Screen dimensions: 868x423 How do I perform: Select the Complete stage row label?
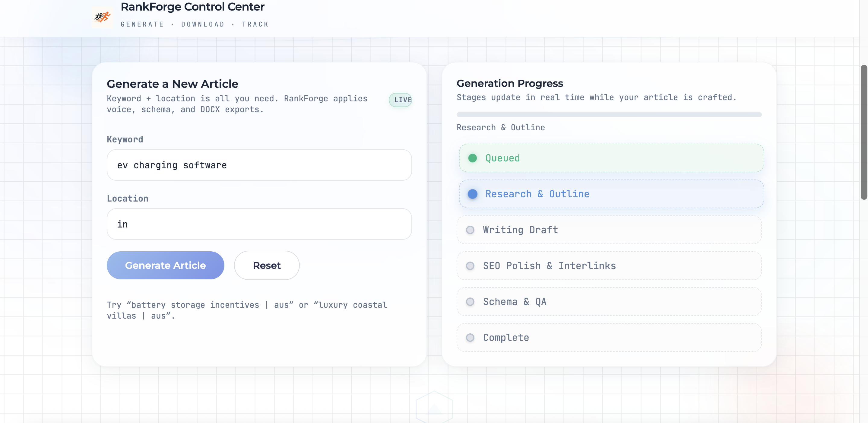[506, 337]
